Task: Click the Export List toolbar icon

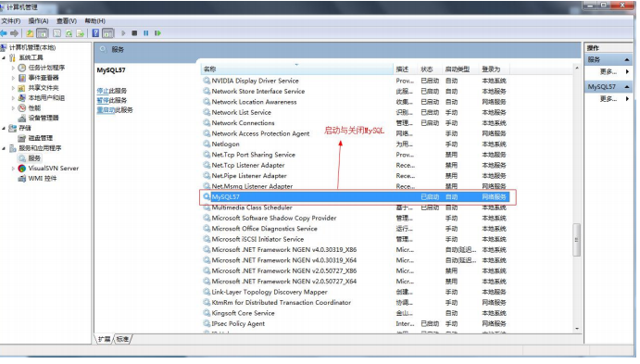Action: (x=81, y=33)
